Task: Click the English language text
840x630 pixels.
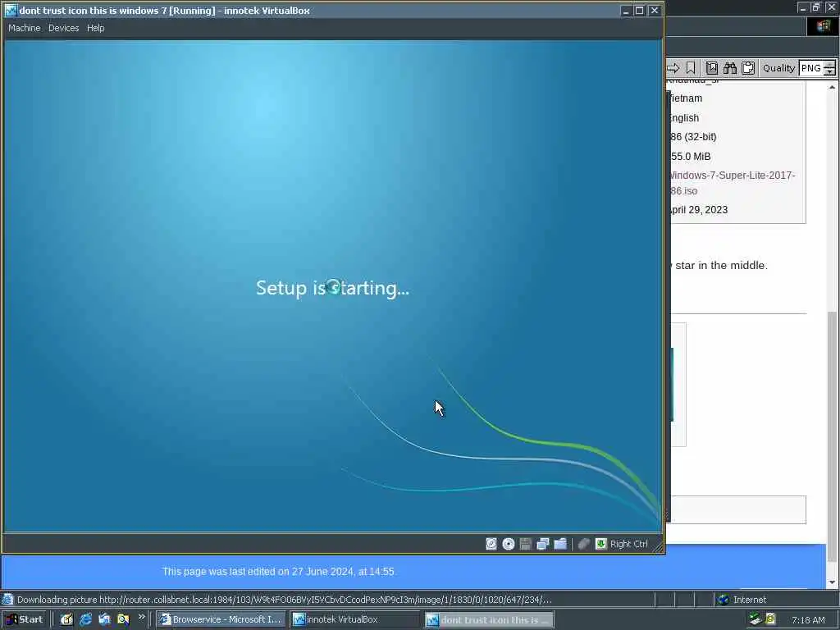Action: [684, 118]
